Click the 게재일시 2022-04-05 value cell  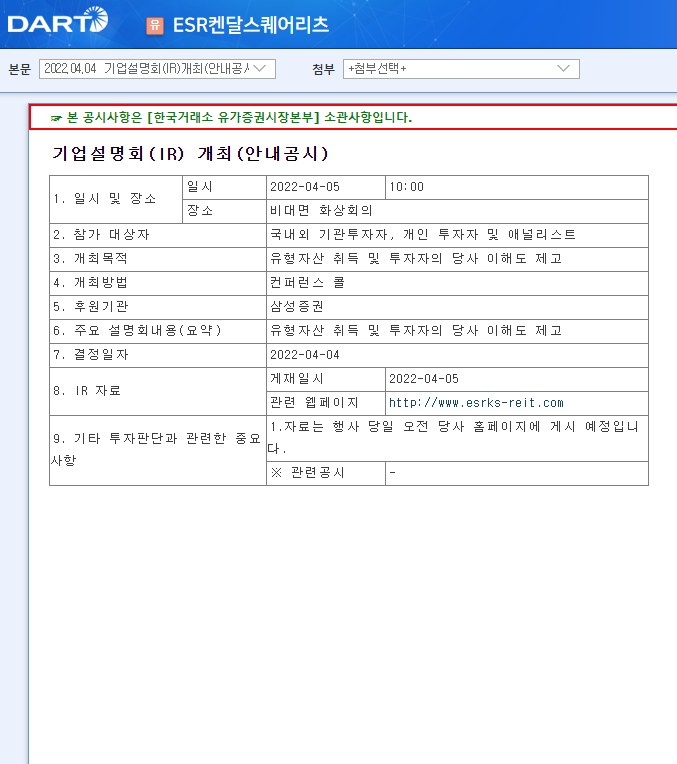pyautogui.click(x=517, y=379)
